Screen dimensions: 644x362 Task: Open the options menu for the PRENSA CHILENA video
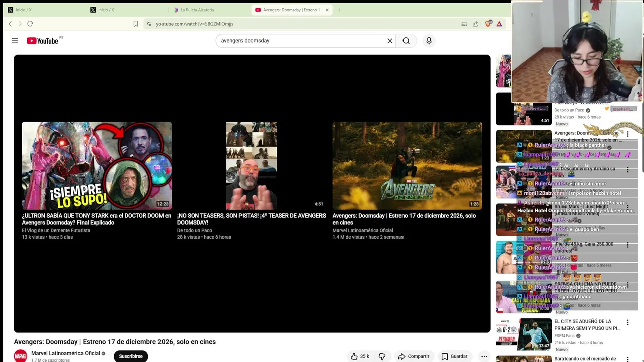(x=627, y=285)
